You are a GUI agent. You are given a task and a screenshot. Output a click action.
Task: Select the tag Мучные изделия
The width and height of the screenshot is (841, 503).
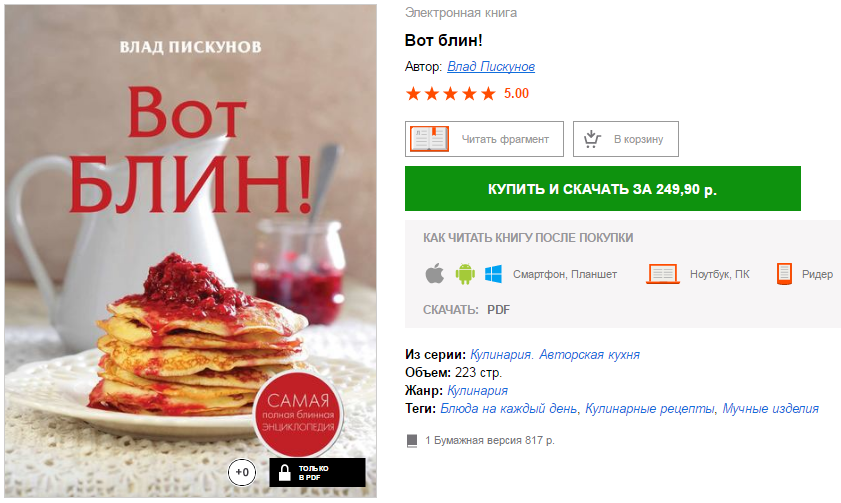pos(770,409)
